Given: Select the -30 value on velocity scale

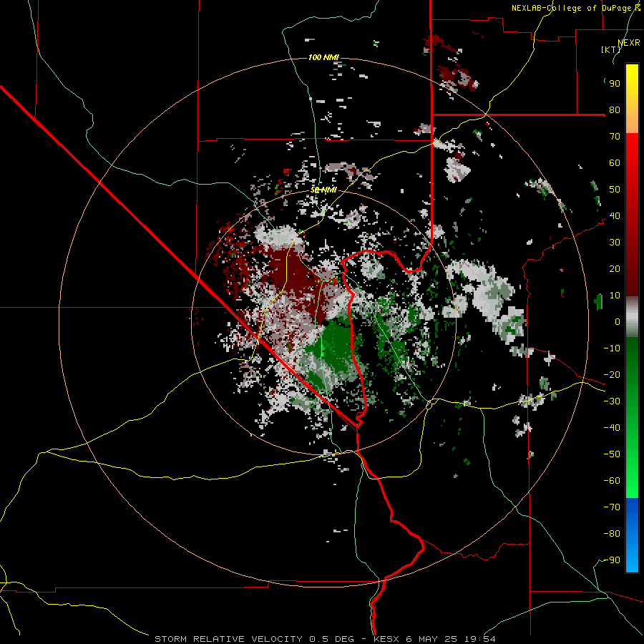Looking at the screenshot, I should (x=612, y=401).
